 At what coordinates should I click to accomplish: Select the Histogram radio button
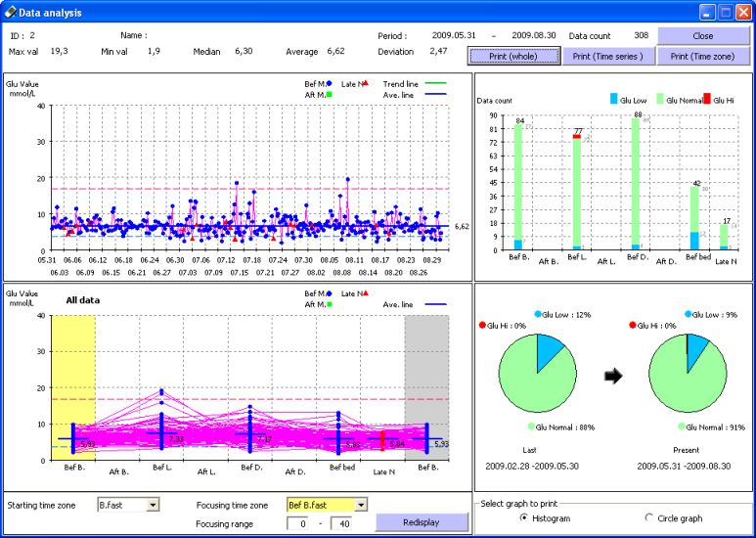pyautogui.click(x=524, y=517)
